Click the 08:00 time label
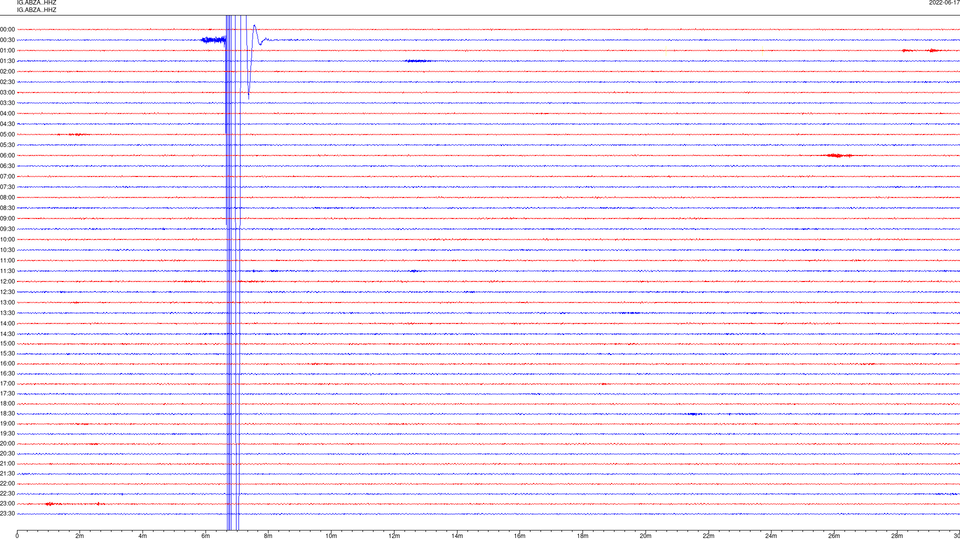960x540 pixels. pyautogui.click(x=7, y=197)
